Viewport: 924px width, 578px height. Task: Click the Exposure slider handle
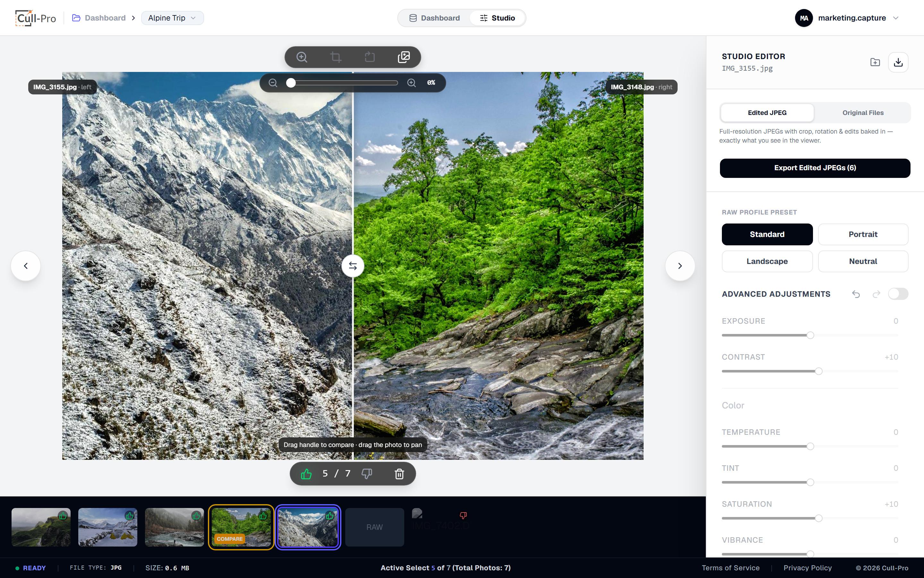[810, 336]
